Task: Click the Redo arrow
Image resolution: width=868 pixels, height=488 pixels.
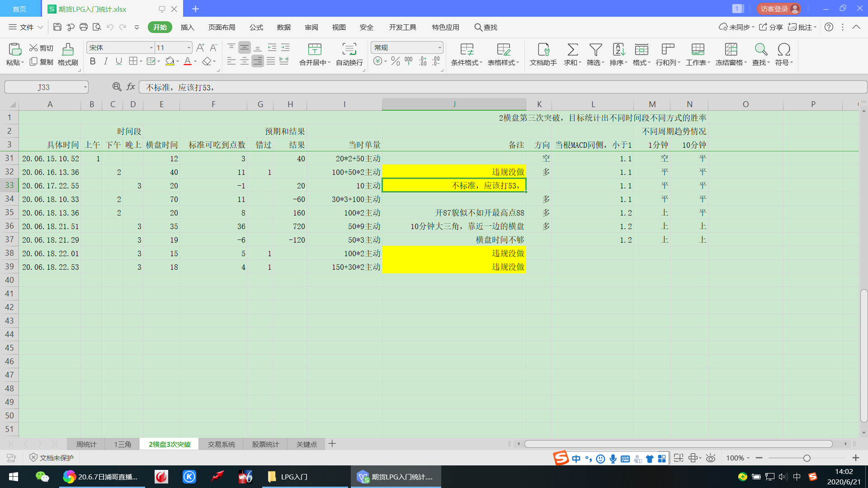Action: [123, 27]
